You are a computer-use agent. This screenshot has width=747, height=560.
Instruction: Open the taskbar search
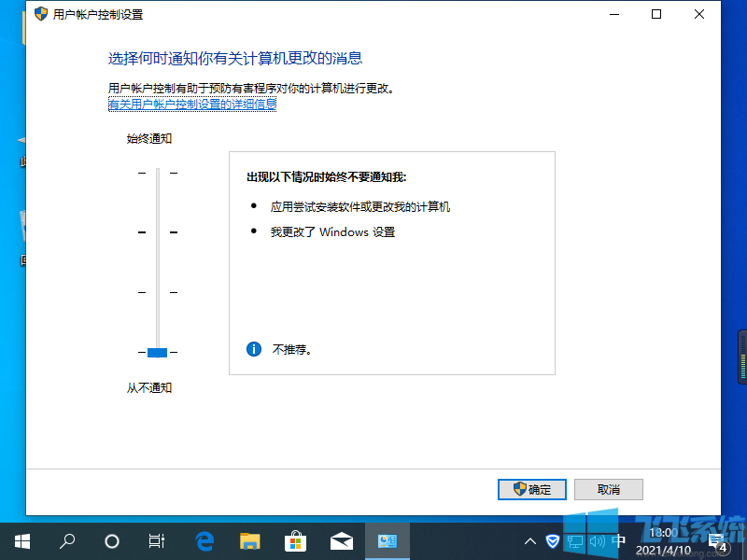pos(66,540)
